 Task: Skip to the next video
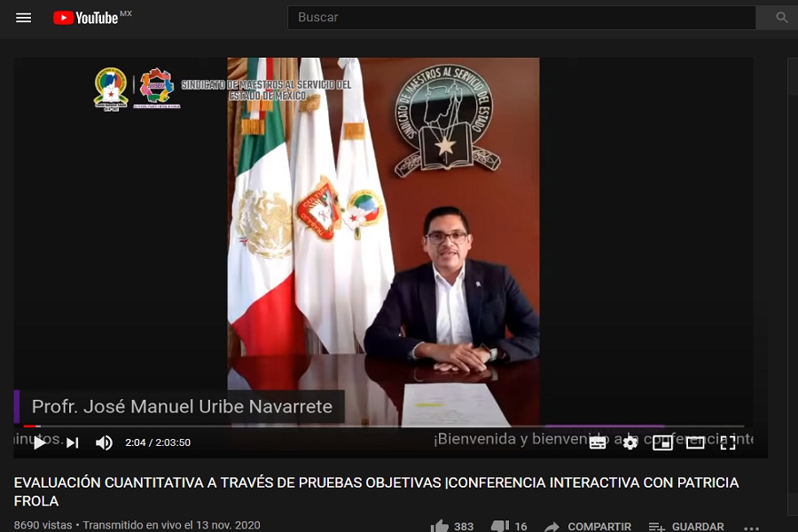[x=73, y=442]
